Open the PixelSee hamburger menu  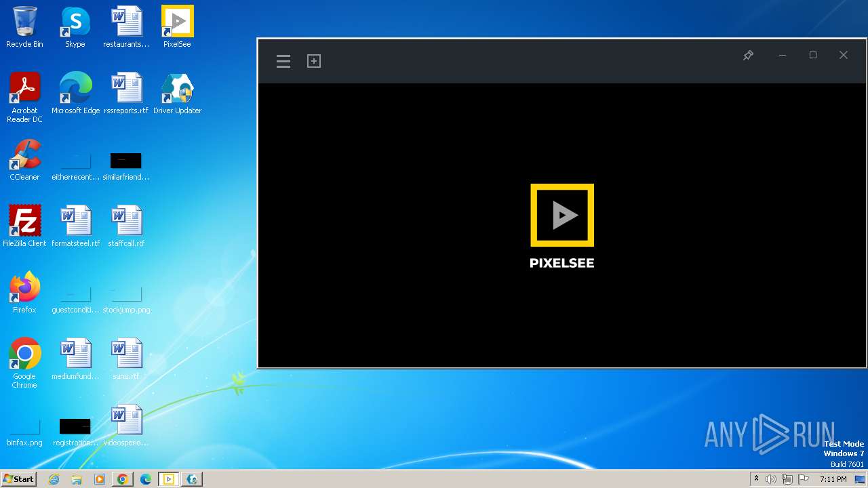point(283,62)
